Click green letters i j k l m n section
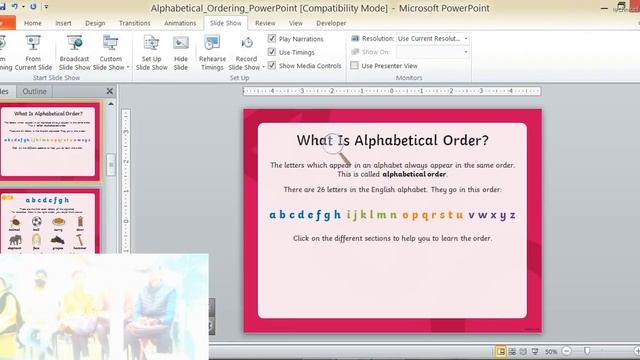 (371, 215)
